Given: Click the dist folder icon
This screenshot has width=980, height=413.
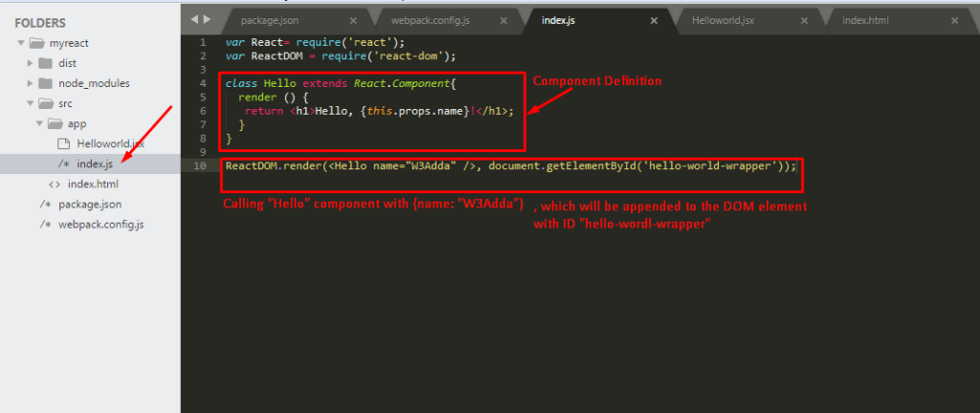Looking at the screenshot, I should pyautogui.click(x=46, y=64).
